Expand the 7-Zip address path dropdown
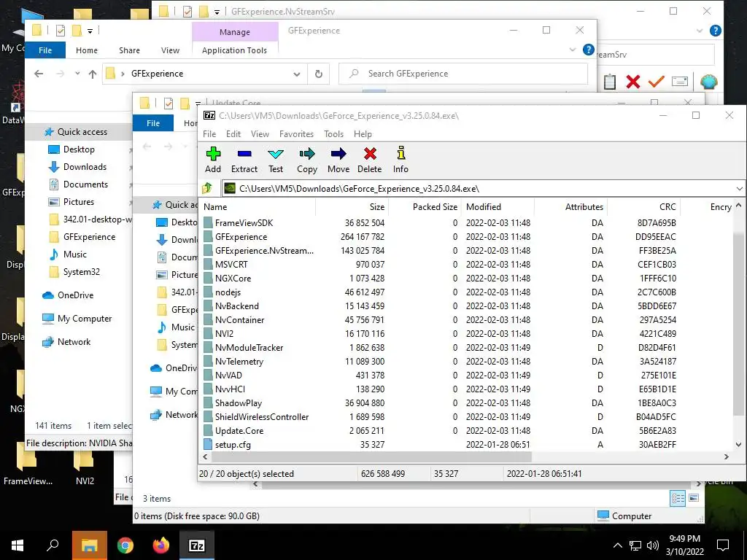This screenshot has width=747, height=560. pyautogui.click(x=739, y=189)
